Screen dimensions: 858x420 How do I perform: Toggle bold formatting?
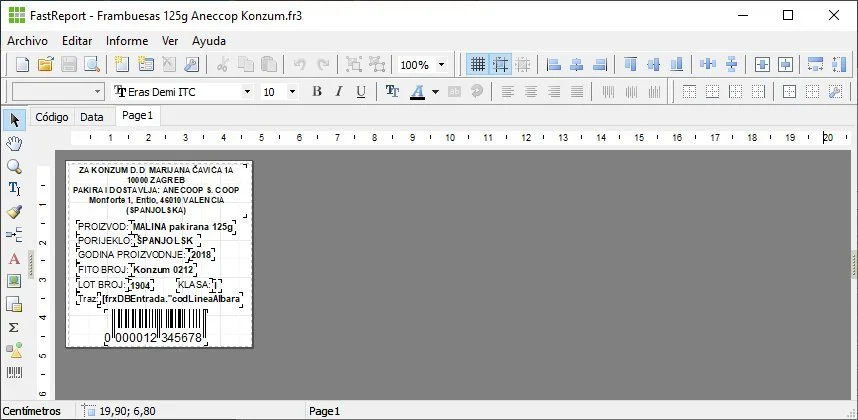click(316, 91)
